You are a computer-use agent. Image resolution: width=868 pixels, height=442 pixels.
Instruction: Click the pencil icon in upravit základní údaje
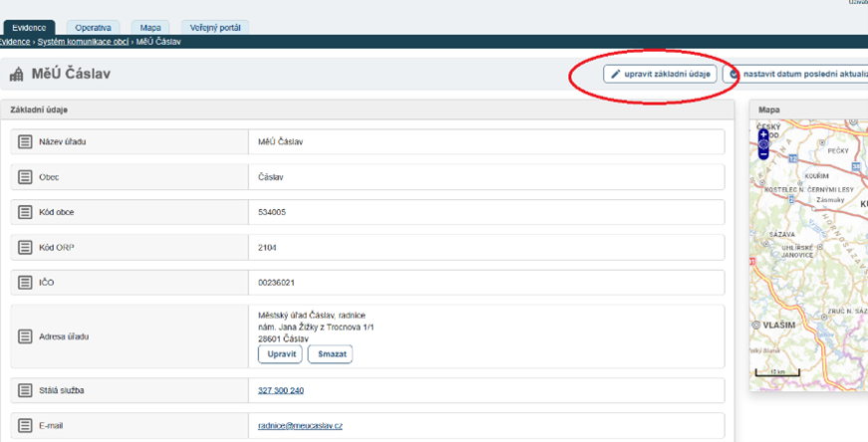pos(616,75)
